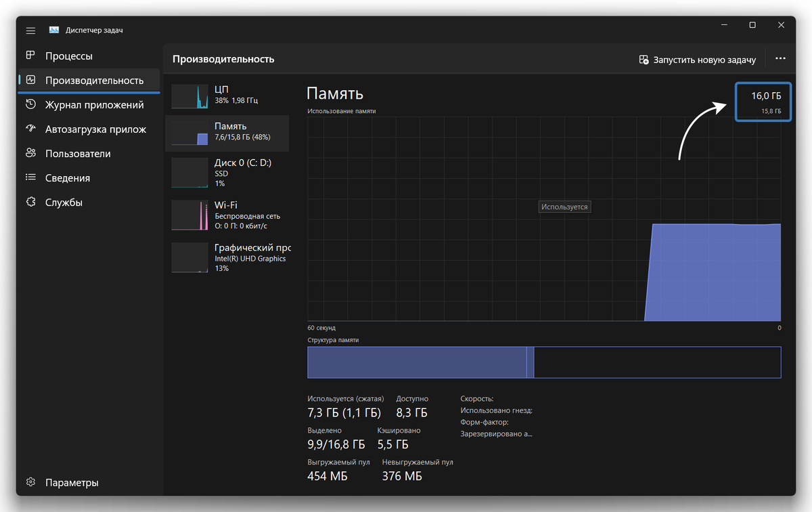This screenshot has height=512, width=812.
Task: Select the ЦП performance graph
Action: point(190,97)
